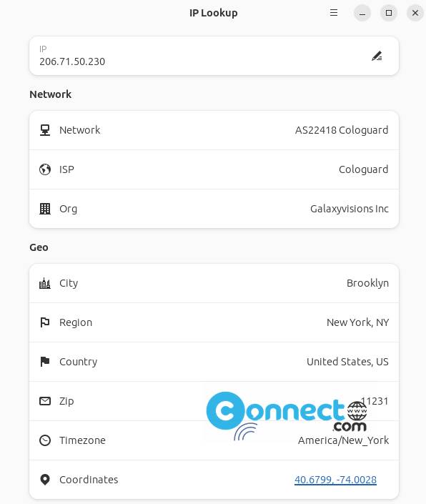Click the America/New_York timezone value
The image size is (426, 504).
click(x=343, y=440)
